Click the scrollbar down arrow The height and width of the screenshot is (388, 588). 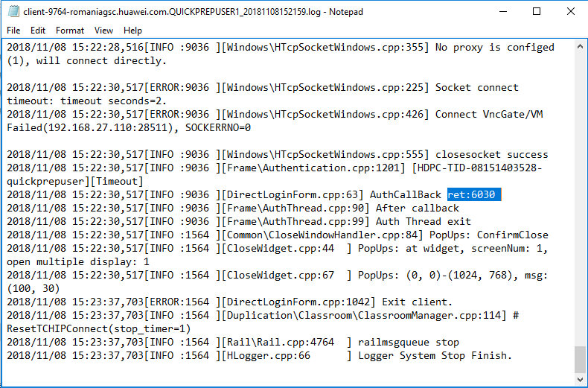pyautogui.click(x=580, y=379)
